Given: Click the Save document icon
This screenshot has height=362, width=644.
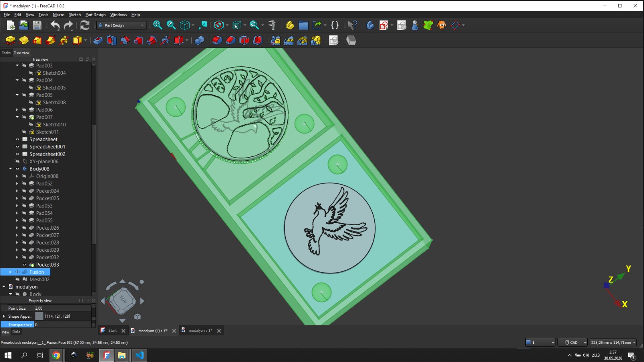Looking at the screenshot, I should (x=37, y=25).
